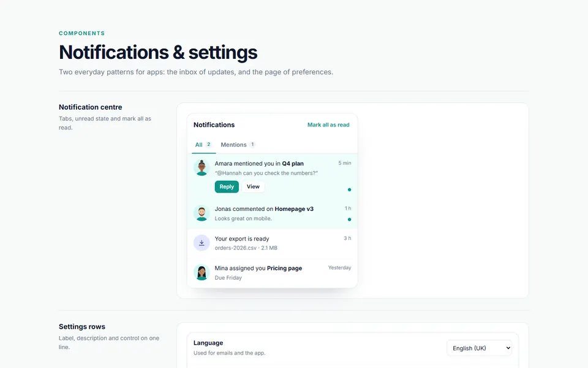
Task: Open the Mina assigned you Pricing page notification
Action: coord(272,273)
